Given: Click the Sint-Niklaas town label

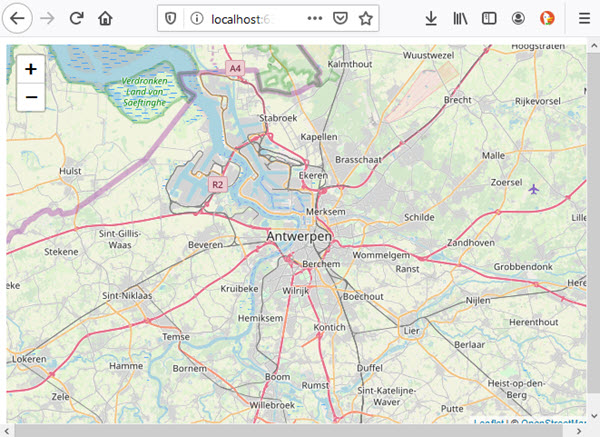Looking at the screenshot, I should point(127,295).
